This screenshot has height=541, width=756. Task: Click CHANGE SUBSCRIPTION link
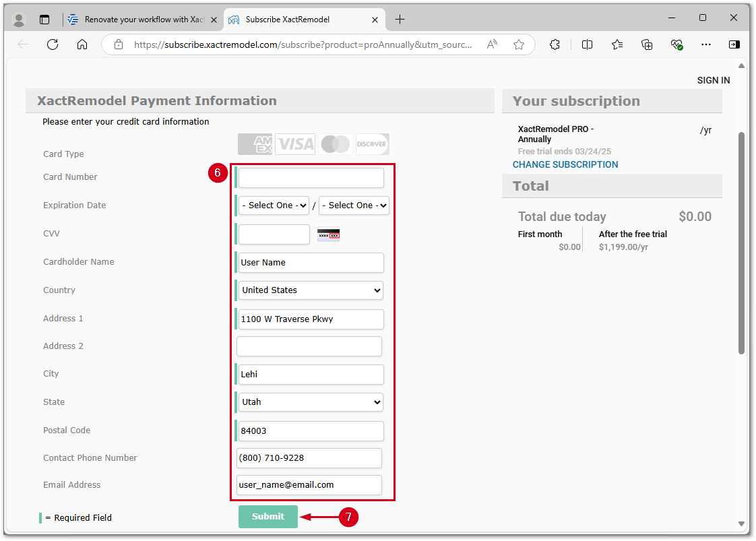click(x=565, y=165)
